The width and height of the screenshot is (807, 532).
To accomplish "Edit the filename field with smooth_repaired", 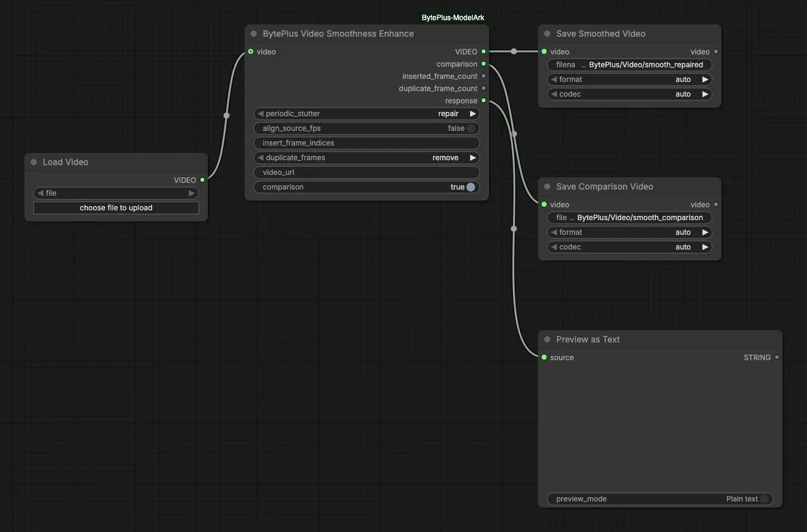I will point(630,65).
